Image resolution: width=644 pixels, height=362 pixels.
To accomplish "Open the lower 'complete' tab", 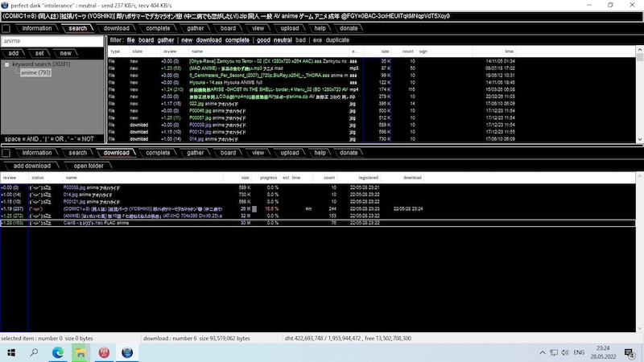I will click(157, 153).
